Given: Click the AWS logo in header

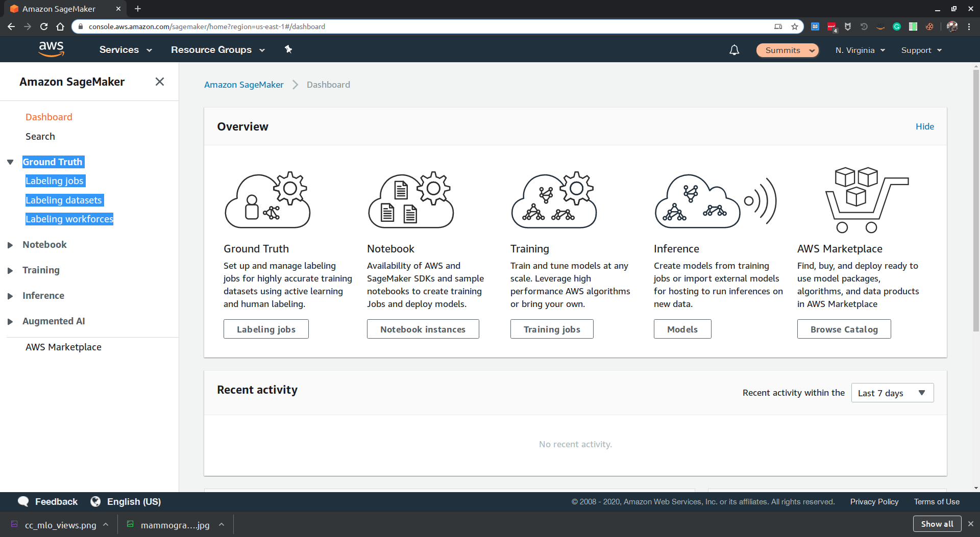Looking at the screenshot, I should pyautogui.click(x=51, y=49).
